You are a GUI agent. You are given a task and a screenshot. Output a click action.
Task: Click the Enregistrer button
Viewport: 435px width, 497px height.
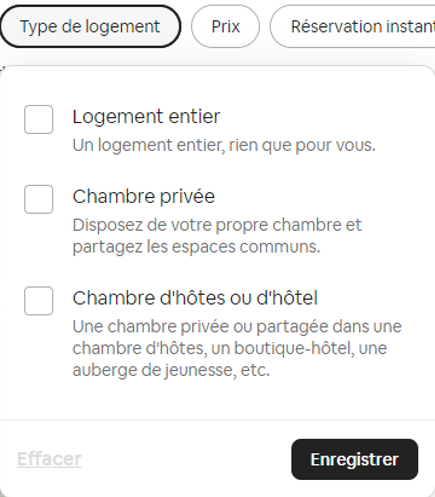click(x=354, y=459)
